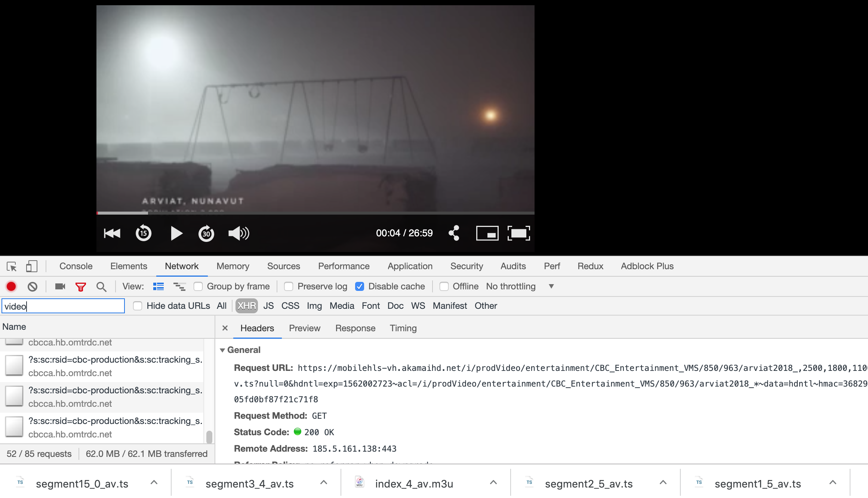Enable Preserve log
The width and height of the screenshot is (868, 498).
tap(289, 286)
